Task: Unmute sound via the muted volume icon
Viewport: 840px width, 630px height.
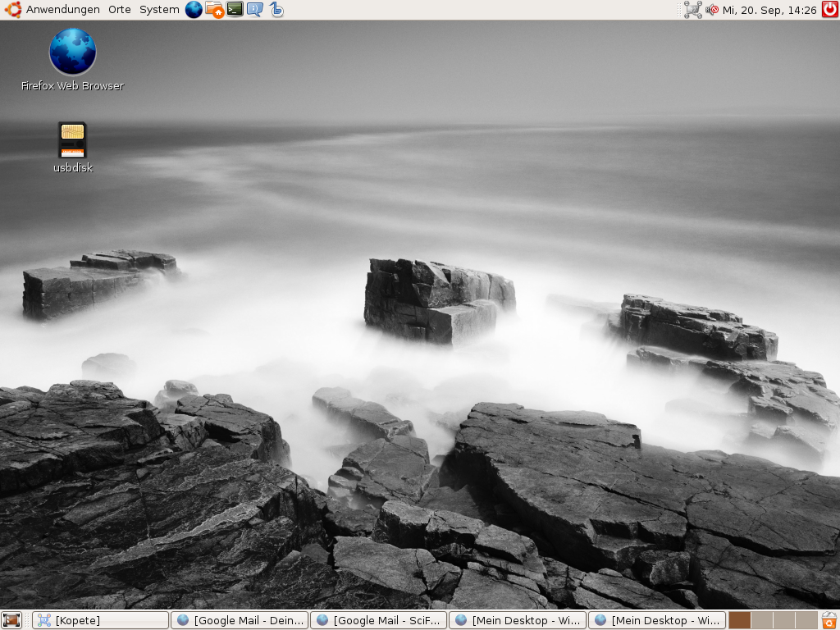Action: coord(712,10)
